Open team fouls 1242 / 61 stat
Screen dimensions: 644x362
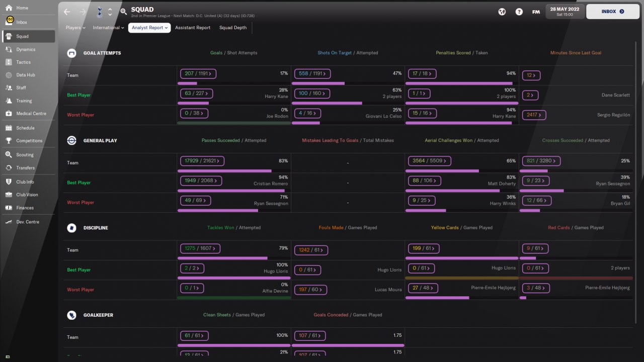[311, 250]
